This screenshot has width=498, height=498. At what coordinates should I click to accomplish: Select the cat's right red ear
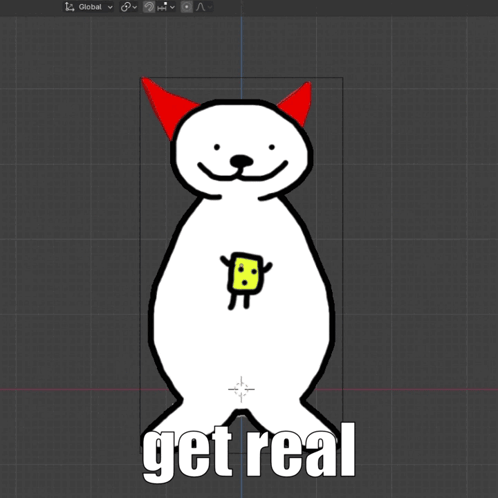point(297,103)
